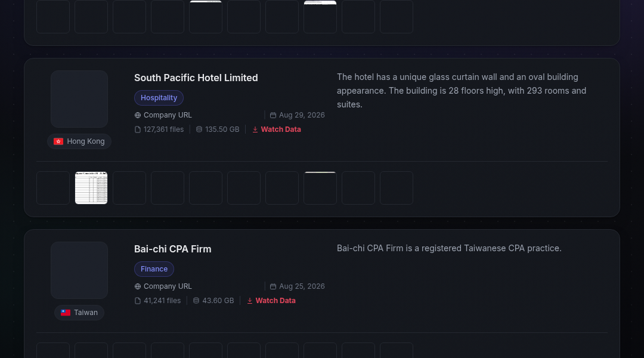Open eighth thumbnail in top card gallery
Screen dimensions: 644x358
[x=320, y=17]
